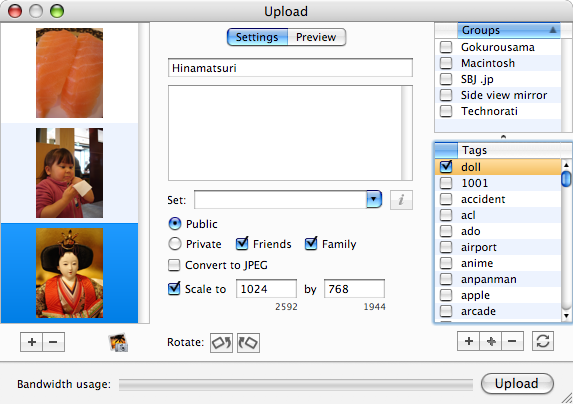Sort the list via the Groups column header
The height and width of the screenshot is (404, 573).
click(x=509, y=30)
